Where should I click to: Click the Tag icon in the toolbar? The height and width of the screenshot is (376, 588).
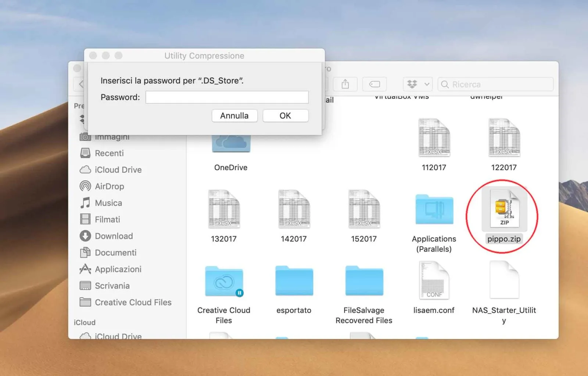[374, 84]
